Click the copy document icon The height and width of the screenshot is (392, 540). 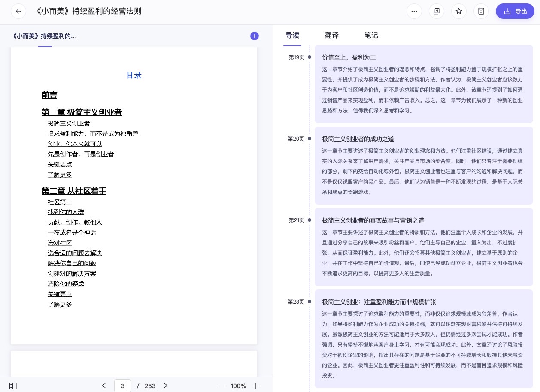437,11
